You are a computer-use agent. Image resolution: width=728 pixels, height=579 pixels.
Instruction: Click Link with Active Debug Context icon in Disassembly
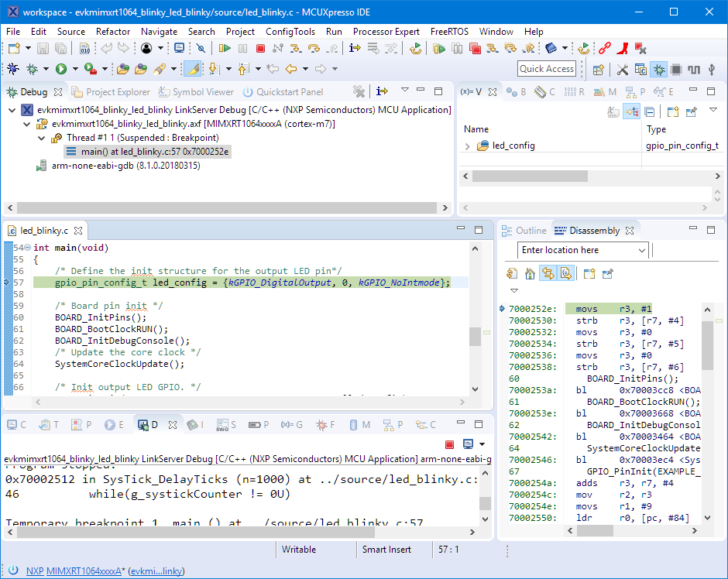click(x=548, y=273)
